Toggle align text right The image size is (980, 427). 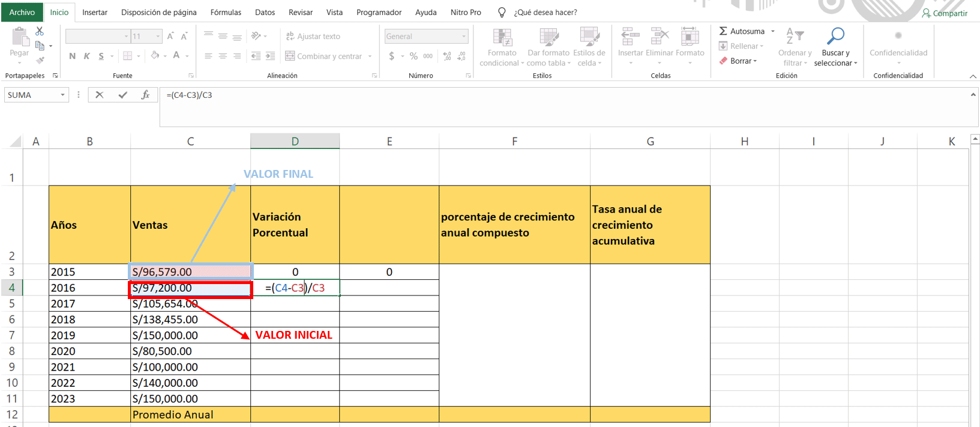pyautogui.click(x=237, y=56)
